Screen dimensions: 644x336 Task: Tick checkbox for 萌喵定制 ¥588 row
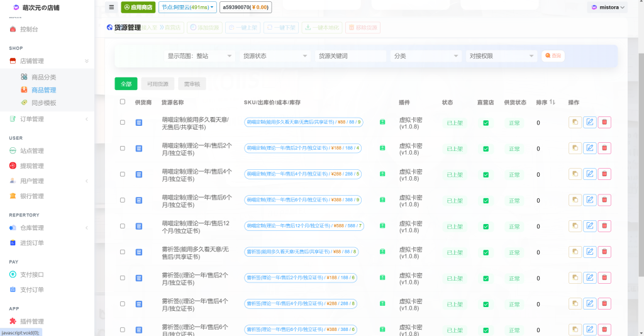coord(123,226)
